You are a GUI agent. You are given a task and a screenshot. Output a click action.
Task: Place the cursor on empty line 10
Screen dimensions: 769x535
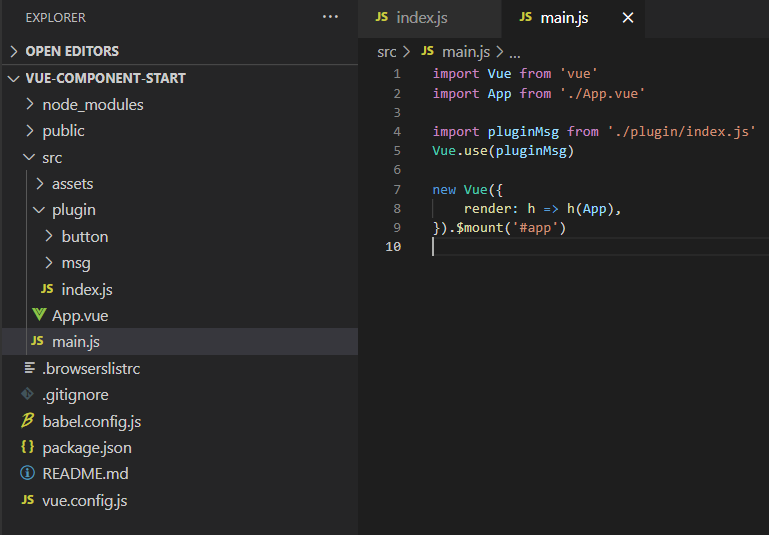click(600, 247)
